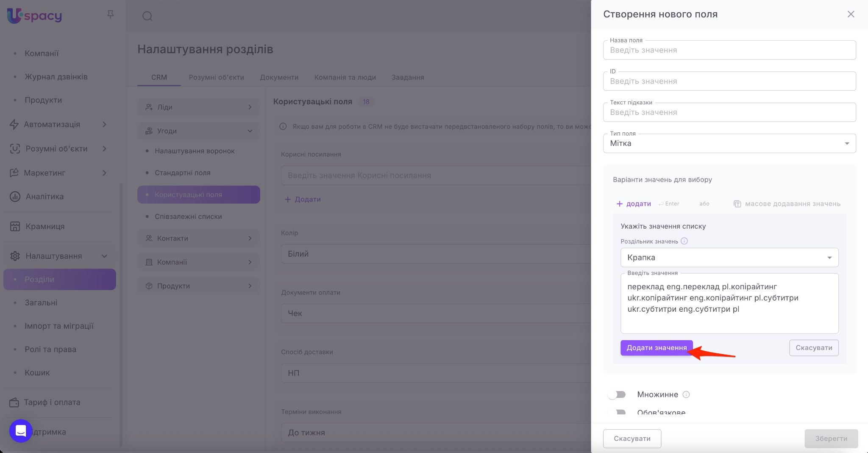Open Аналітика from the sidebar
Screen dimensions: 868x453
[45, 196]
